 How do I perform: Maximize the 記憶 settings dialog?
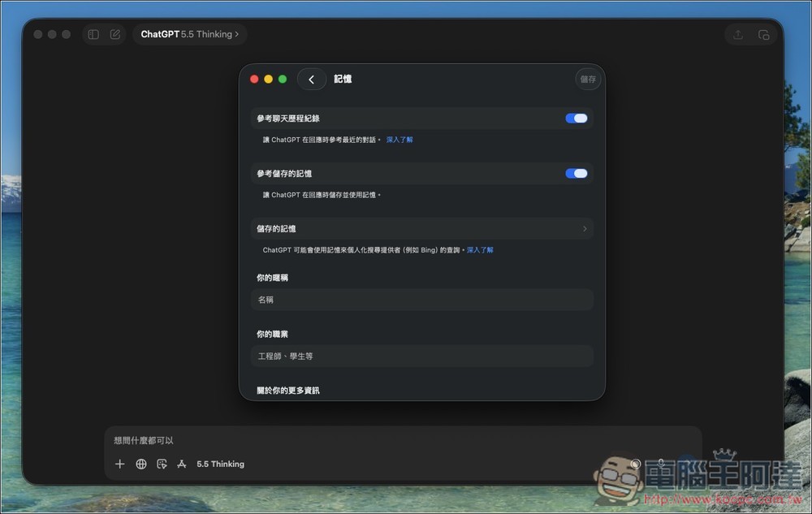283,80
